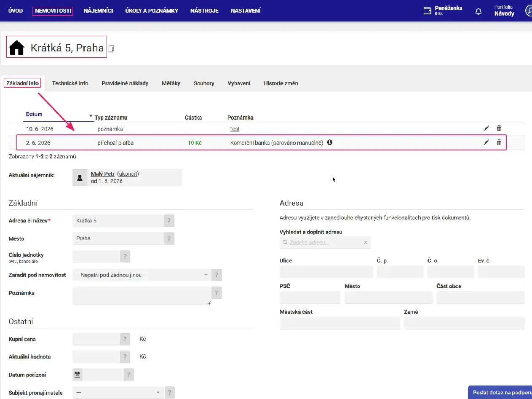Open help icon for Subjekt pronajímatele
Screen dimensions: 532x399
tap(169, 393)
